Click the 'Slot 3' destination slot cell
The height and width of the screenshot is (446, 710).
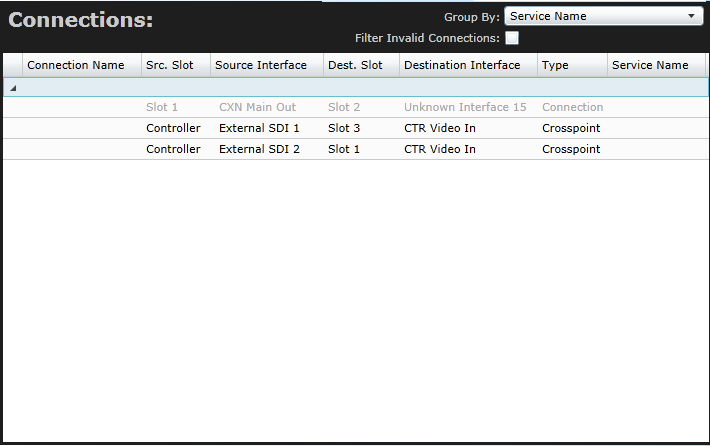tap(344, 128)
